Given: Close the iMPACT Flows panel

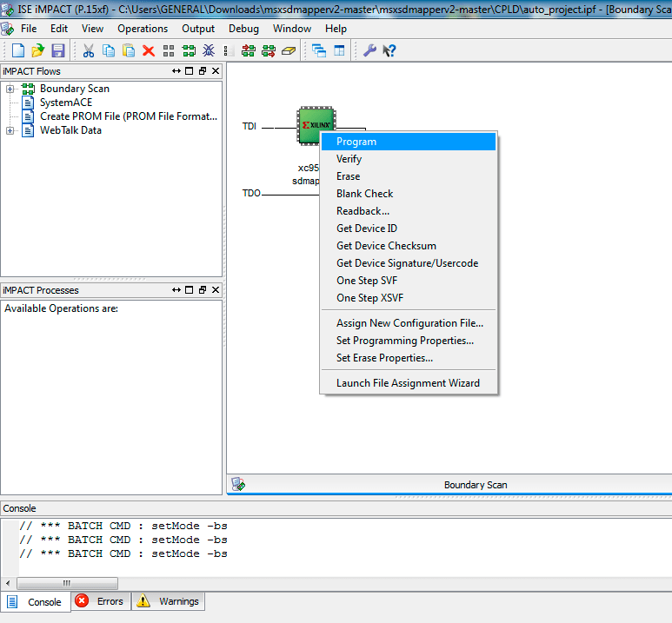Looking at the screenshot, I should [x=216, y=71].
